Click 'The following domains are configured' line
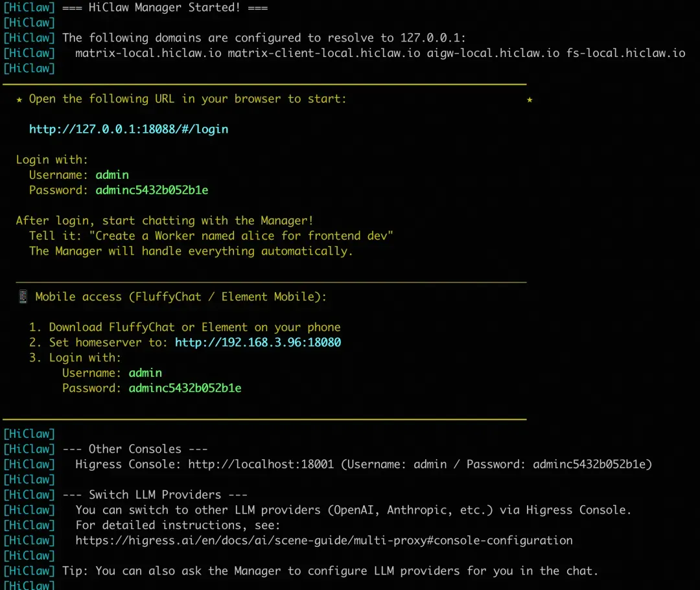 [264, 38]
